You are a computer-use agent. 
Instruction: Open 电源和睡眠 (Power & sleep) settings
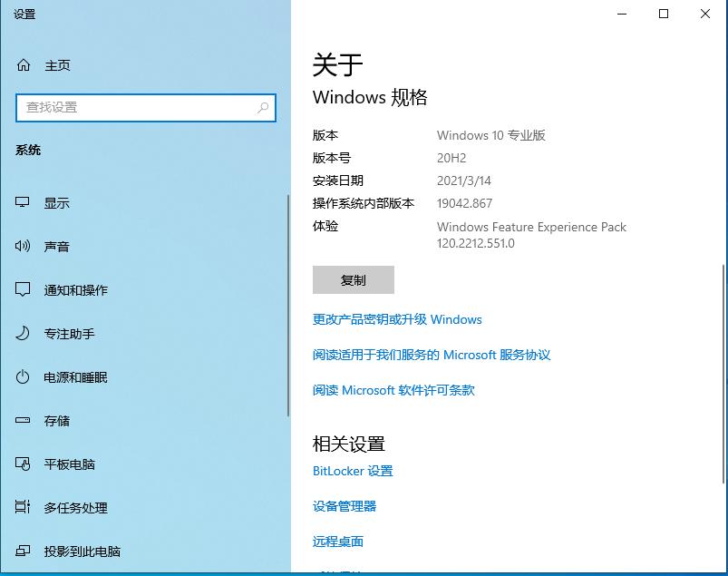(77, 377)
